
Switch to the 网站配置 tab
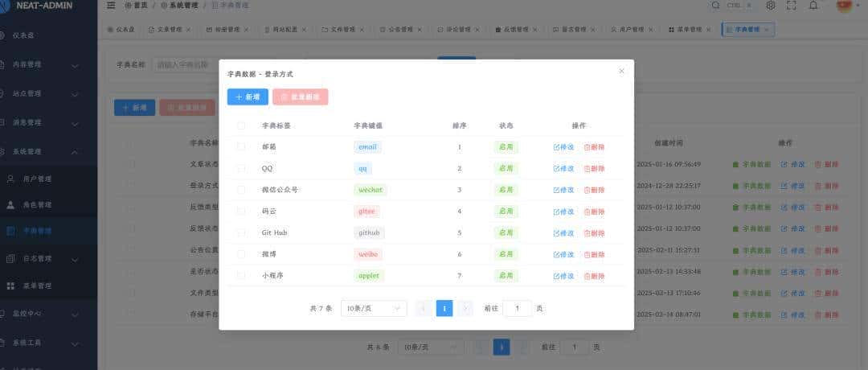tap(285, 29)
